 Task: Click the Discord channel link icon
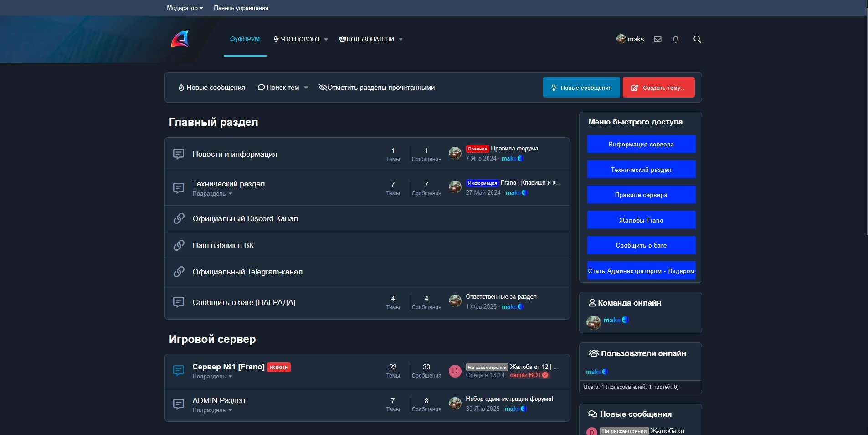(x=179, y=218)
